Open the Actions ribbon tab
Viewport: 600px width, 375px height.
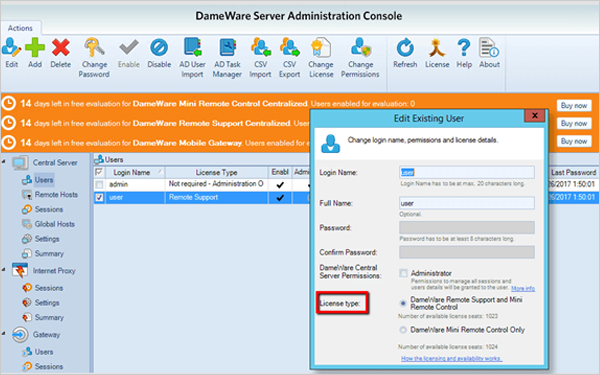click(20, 28)
